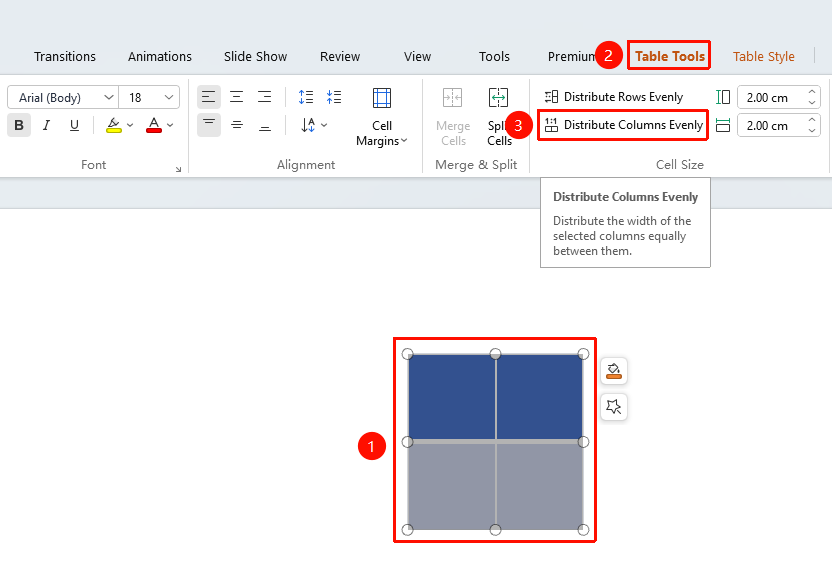Open the Tools tab

[494, 56]
